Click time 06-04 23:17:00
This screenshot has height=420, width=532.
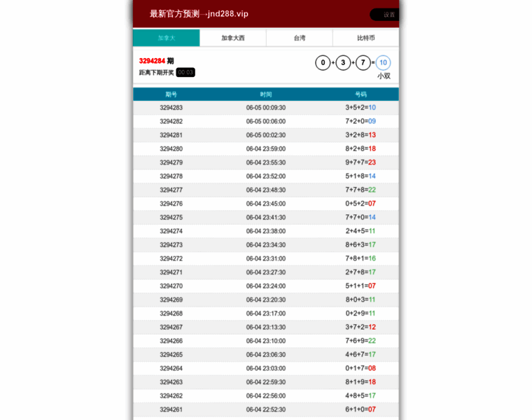pyautogui.click(x=266, y=314)
